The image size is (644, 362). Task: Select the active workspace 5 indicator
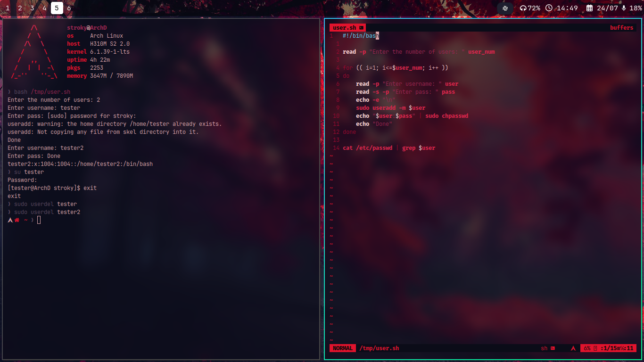[57, 8]
